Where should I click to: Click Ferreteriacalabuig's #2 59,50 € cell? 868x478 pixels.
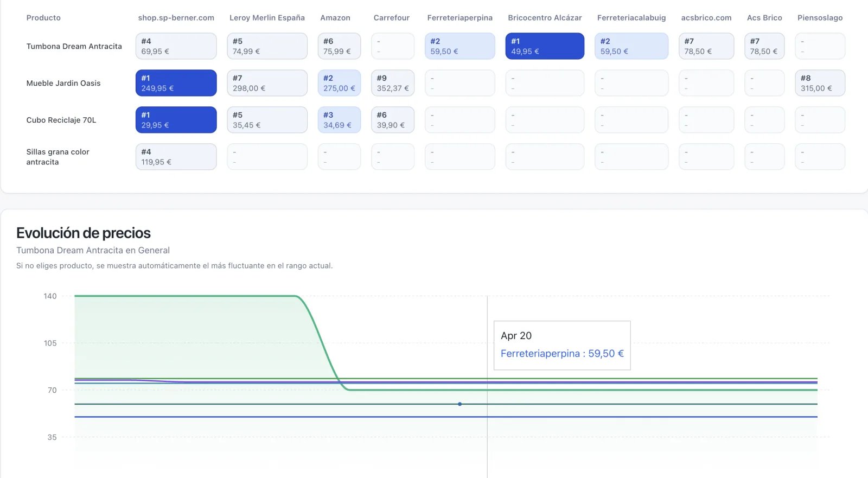tap(631, 46)
